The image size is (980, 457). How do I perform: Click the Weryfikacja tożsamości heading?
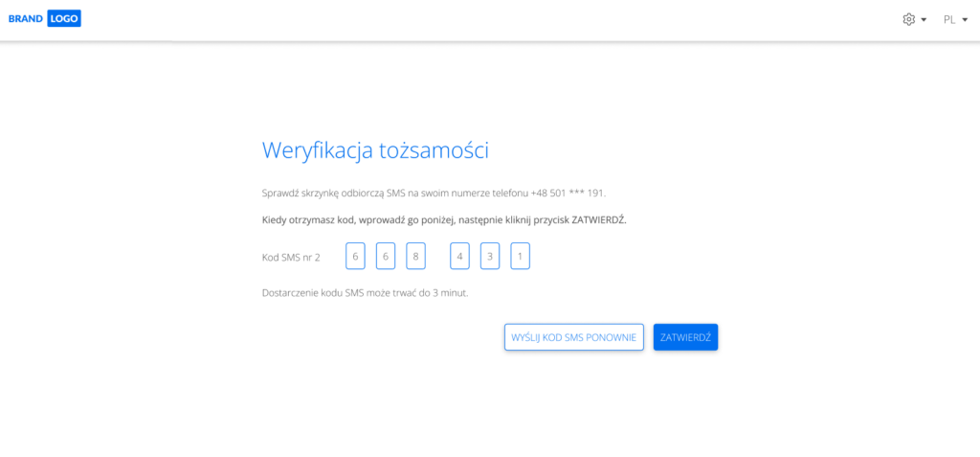pyautogui.click(x=375, y=150)
